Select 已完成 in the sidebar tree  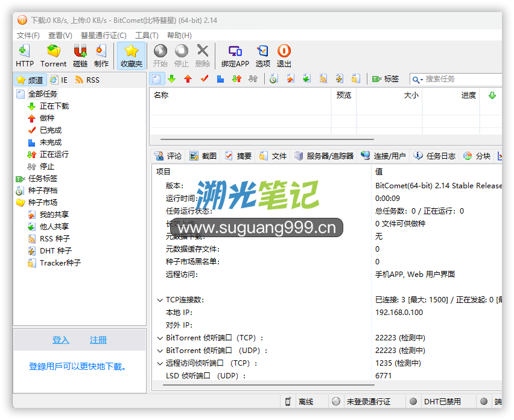pos(51,130)
